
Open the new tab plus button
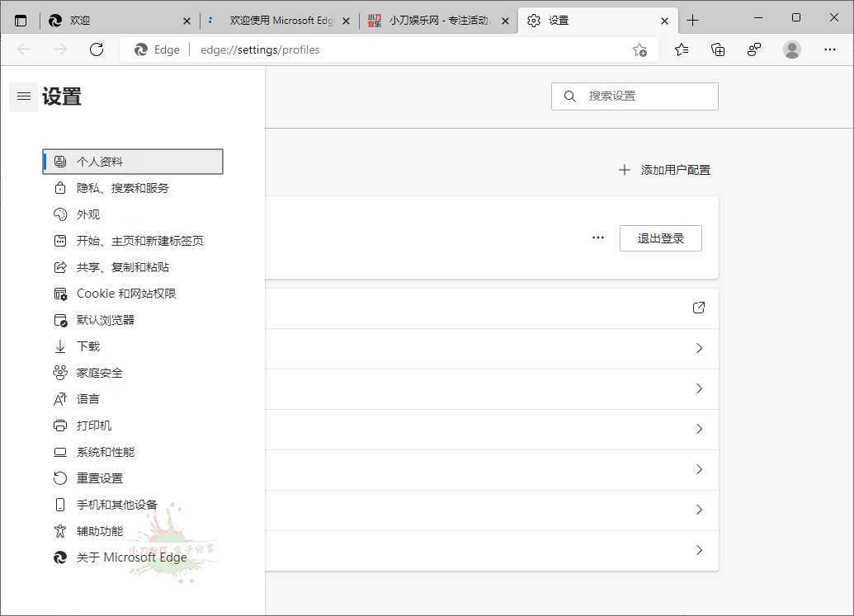[692, 21]
